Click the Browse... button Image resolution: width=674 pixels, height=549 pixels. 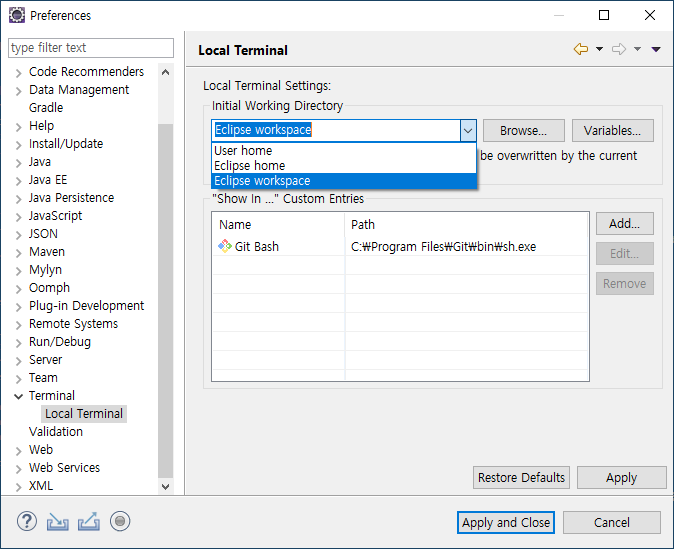pos(524,130)
